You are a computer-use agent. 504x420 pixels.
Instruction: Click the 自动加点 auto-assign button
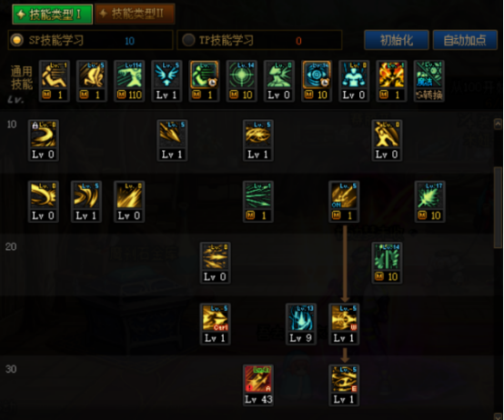tap(465, 40)
